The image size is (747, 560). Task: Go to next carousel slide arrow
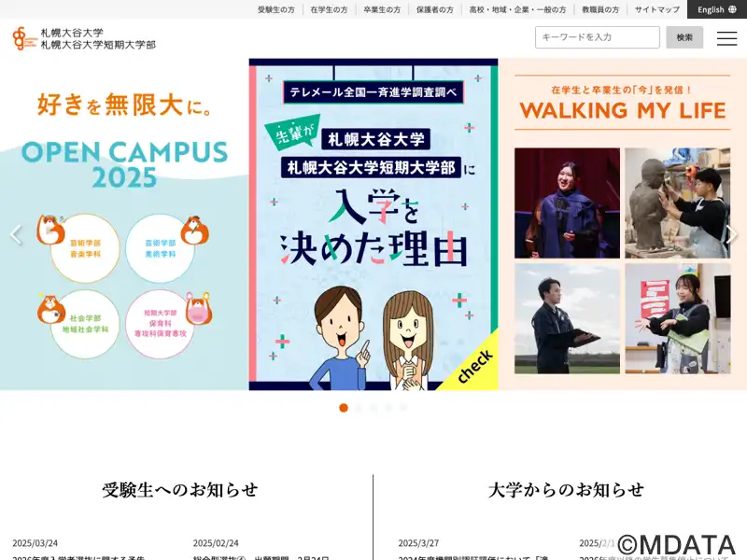pyautogui.click(x=731, y=234)
